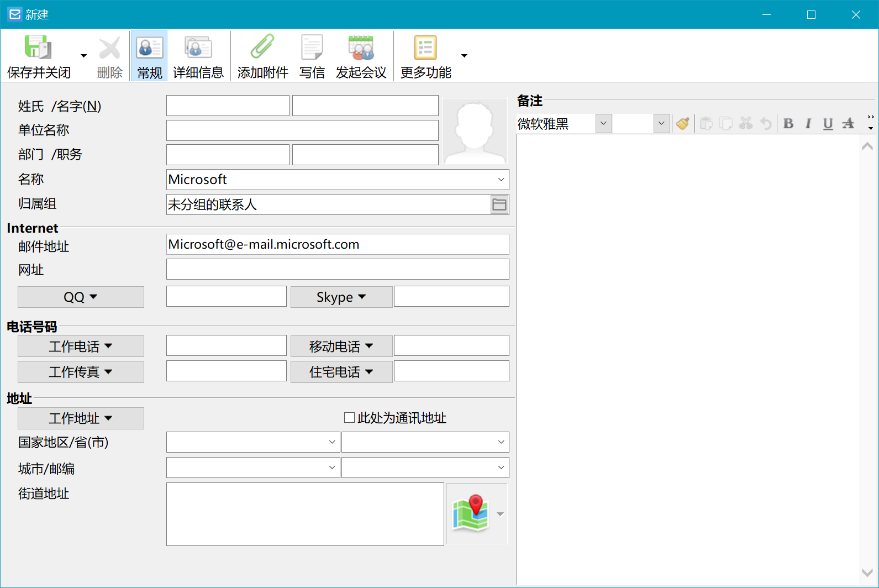Click the 职务 job title input field
Image resolution: width=879 pixels, height=588 pixels.
point(365,155)
